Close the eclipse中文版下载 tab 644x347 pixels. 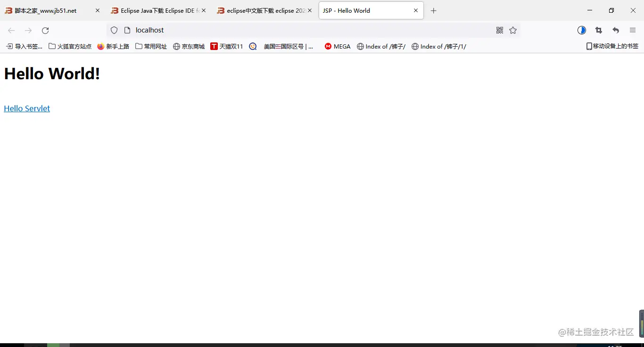(x=310, y=10)
